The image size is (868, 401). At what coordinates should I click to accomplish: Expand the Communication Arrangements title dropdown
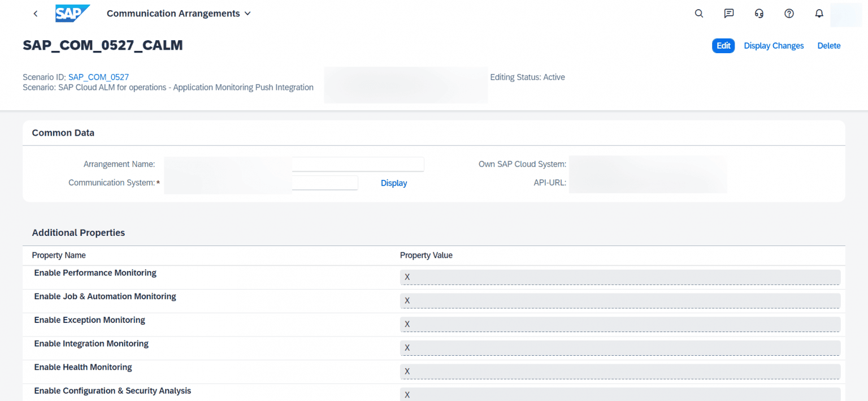pos(248,13)
